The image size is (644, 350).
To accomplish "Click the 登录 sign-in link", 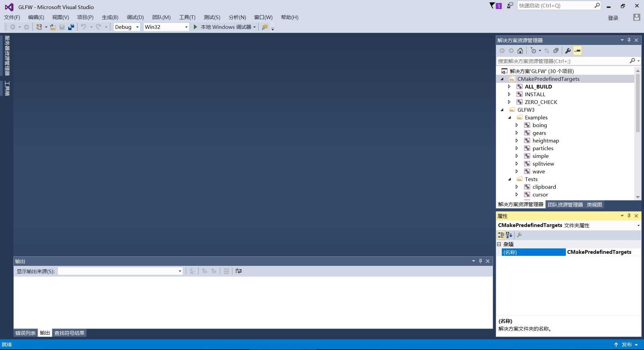I will click(613, 18).
